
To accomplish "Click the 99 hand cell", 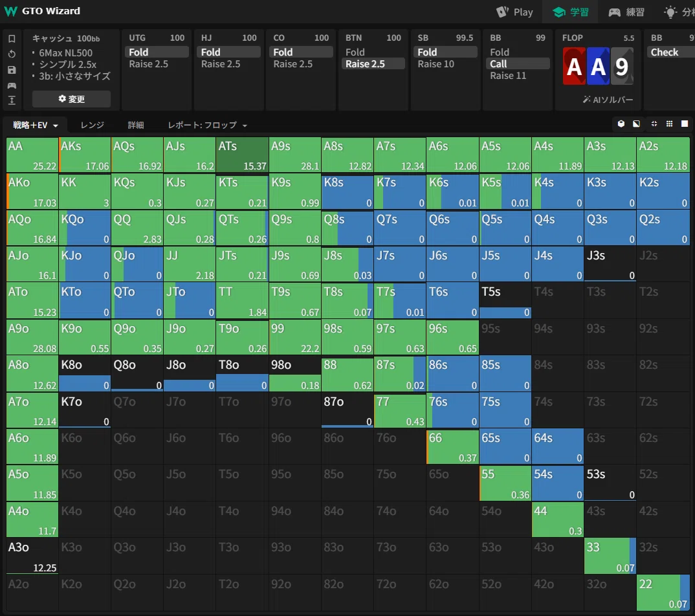I will pyautogui.click(x=295, y=337).
